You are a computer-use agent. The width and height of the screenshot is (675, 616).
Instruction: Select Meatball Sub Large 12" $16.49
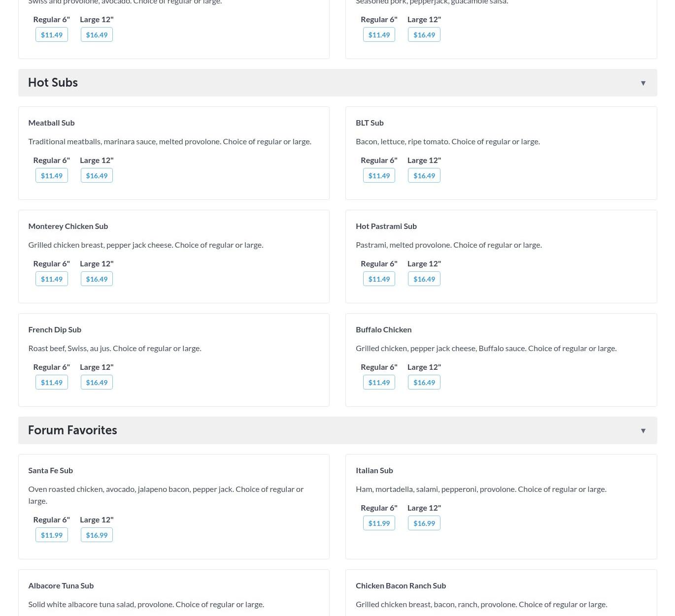pyautogui.click(x=97, y=176)
